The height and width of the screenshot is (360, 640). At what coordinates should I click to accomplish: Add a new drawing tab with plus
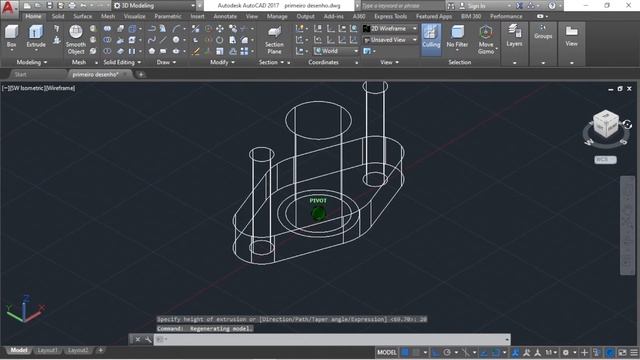[141, 74]
